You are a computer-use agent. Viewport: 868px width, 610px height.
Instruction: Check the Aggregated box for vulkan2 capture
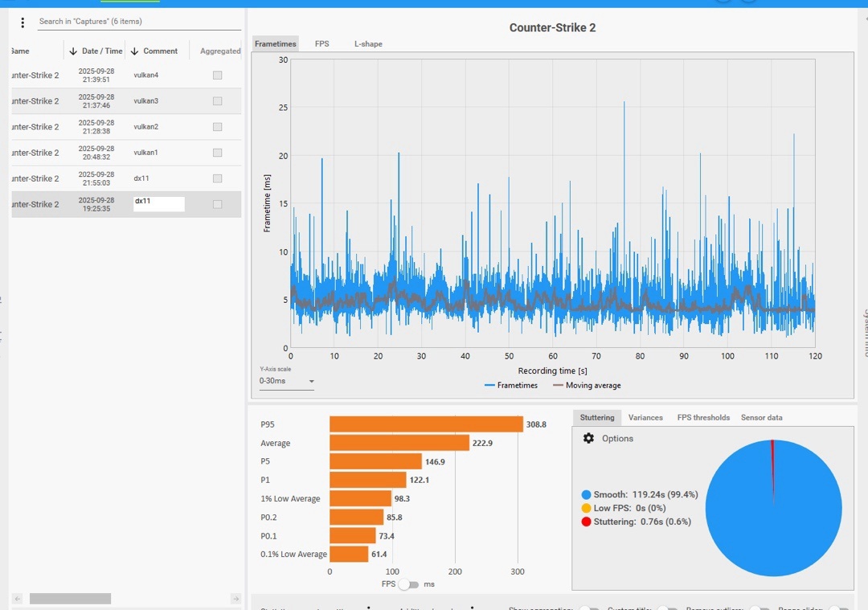point(217,127)
